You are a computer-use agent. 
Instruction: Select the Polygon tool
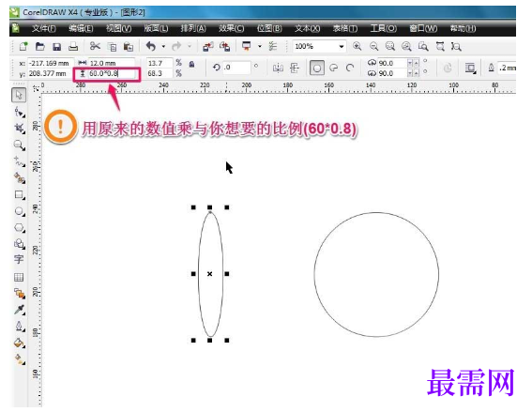click(x=19, y=227)
